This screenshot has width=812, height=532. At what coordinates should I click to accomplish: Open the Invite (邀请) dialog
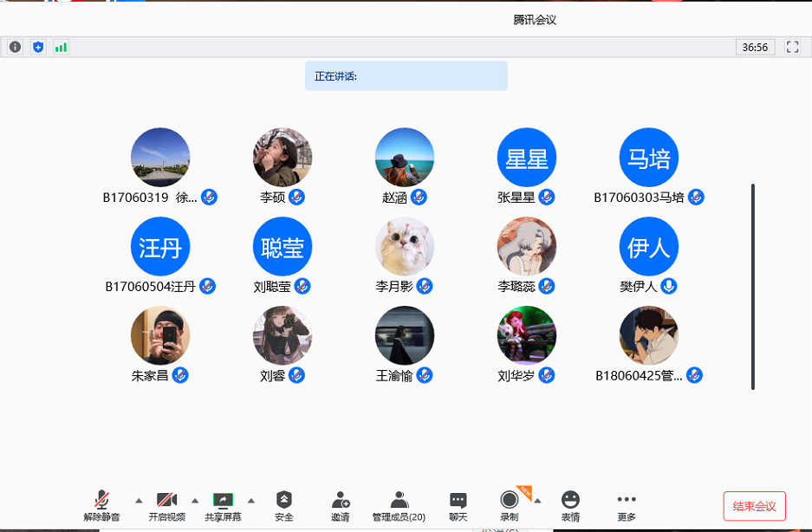point(341,506)
